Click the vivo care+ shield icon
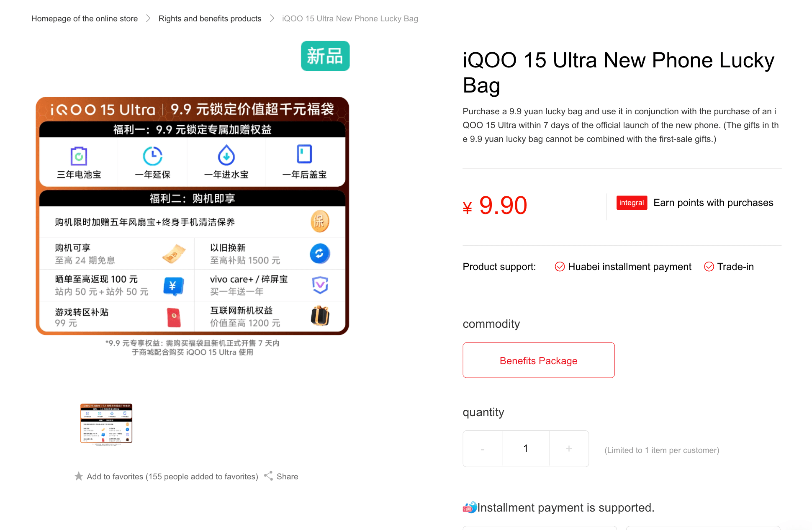Viewport: 812px width, 530px height. coord(320,285)
